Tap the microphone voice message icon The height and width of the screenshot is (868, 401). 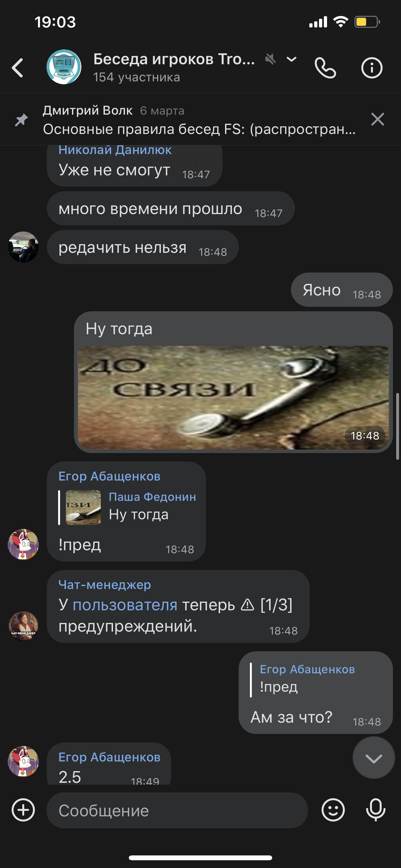click(x=376, y=810)
